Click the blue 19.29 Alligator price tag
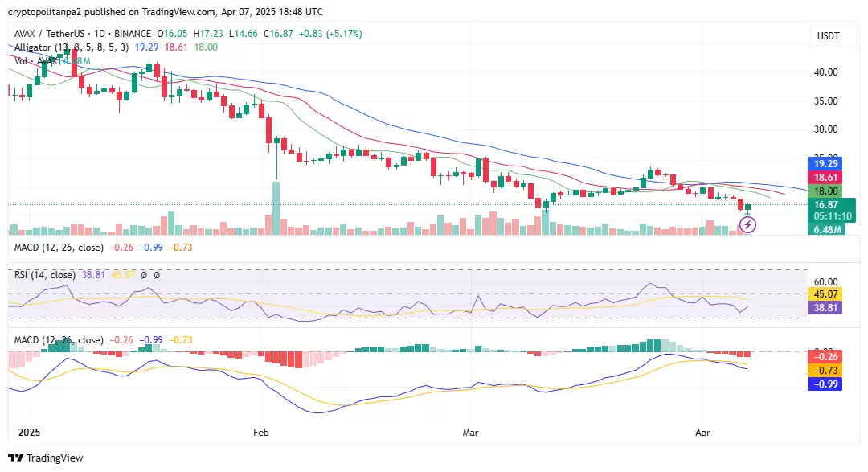 pyautogui.click(x=823, y=163)
